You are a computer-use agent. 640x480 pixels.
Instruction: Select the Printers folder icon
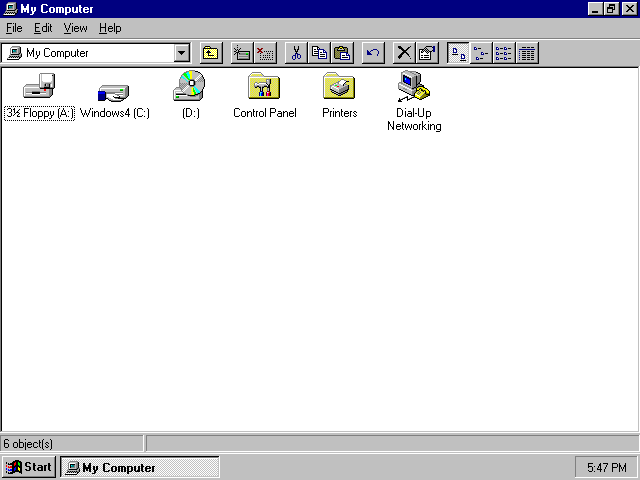pos(339,86)
